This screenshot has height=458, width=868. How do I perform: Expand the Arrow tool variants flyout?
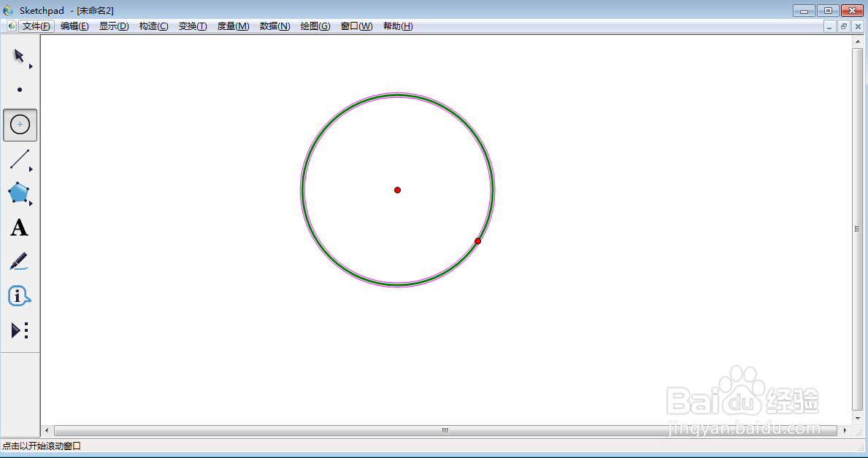tap(31, 66)
